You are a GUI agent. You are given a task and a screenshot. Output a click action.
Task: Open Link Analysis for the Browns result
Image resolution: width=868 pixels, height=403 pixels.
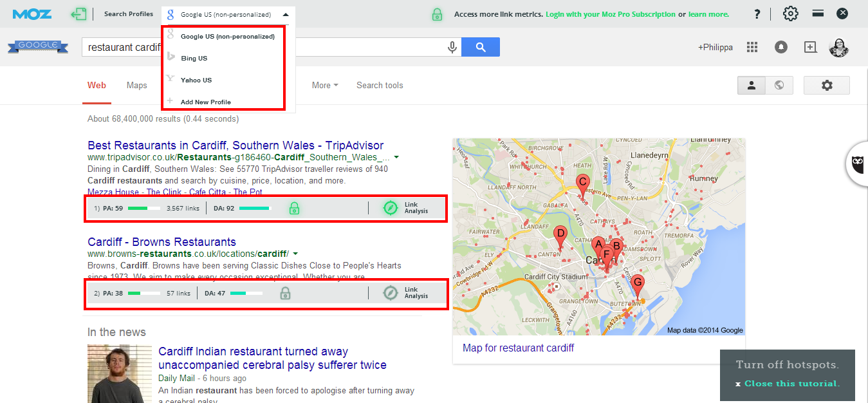click(405, 293)
